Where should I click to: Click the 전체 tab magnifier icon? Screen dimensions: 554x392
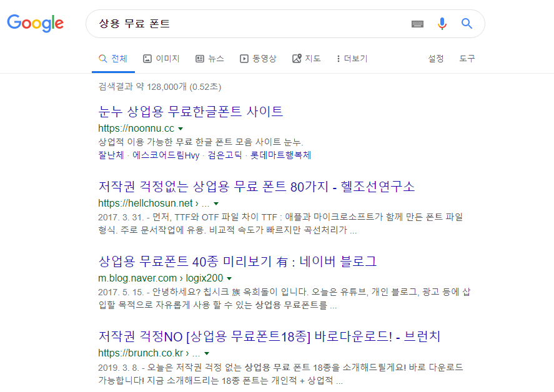[x=103, y=59]
